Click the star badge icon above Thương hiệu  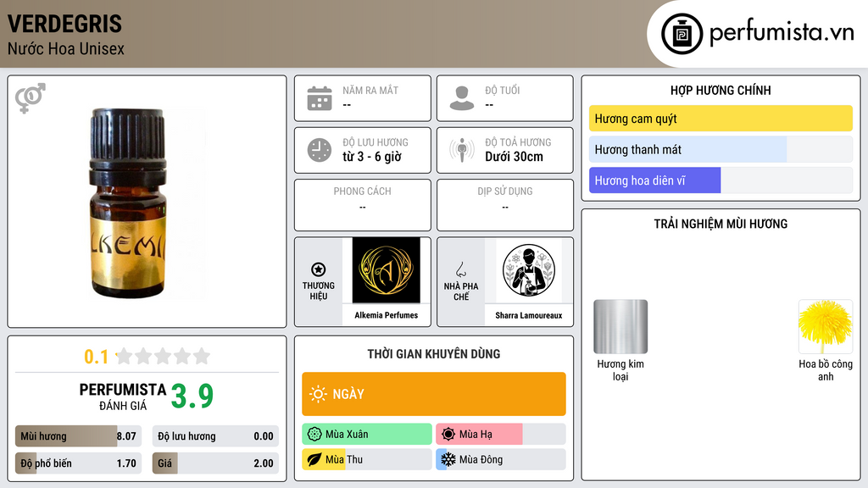(319, 269)
